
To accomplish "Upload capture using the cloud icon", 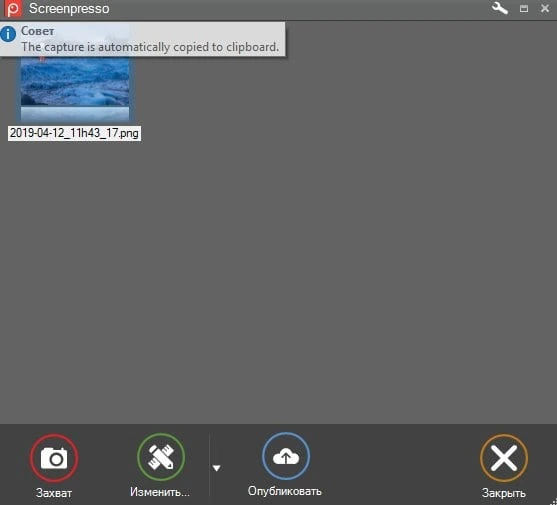I will 286,456.
